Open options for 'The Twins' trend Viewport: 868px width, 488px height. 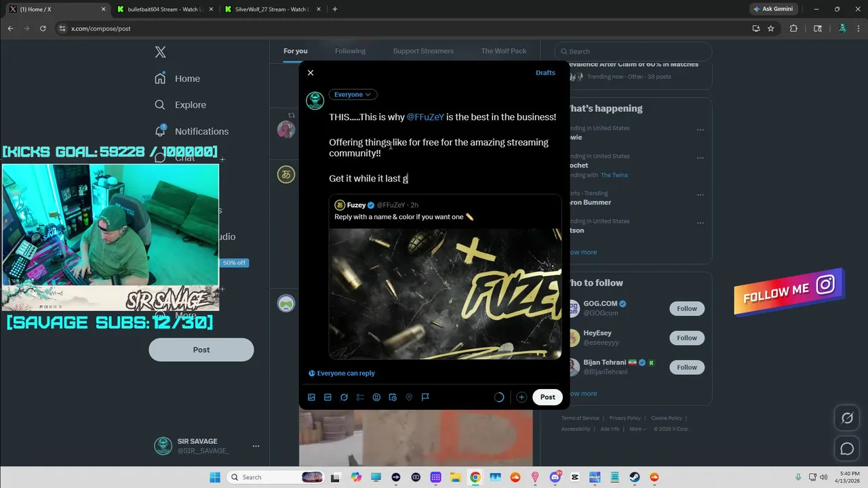[x=701, y=158]
